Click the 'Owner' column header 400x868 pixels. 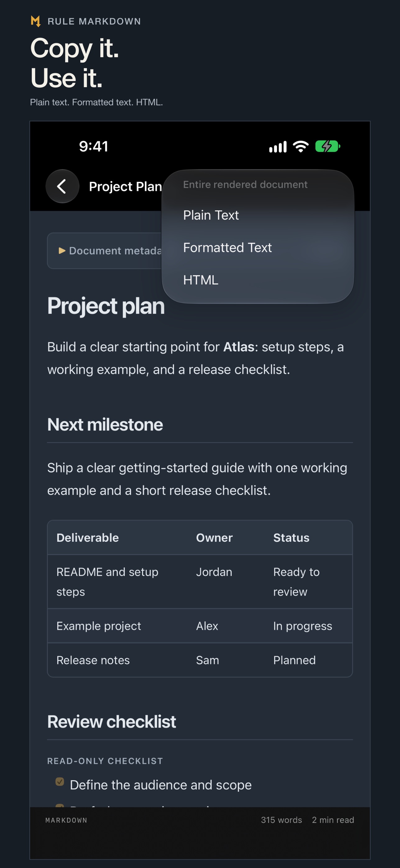click(214, 538)
